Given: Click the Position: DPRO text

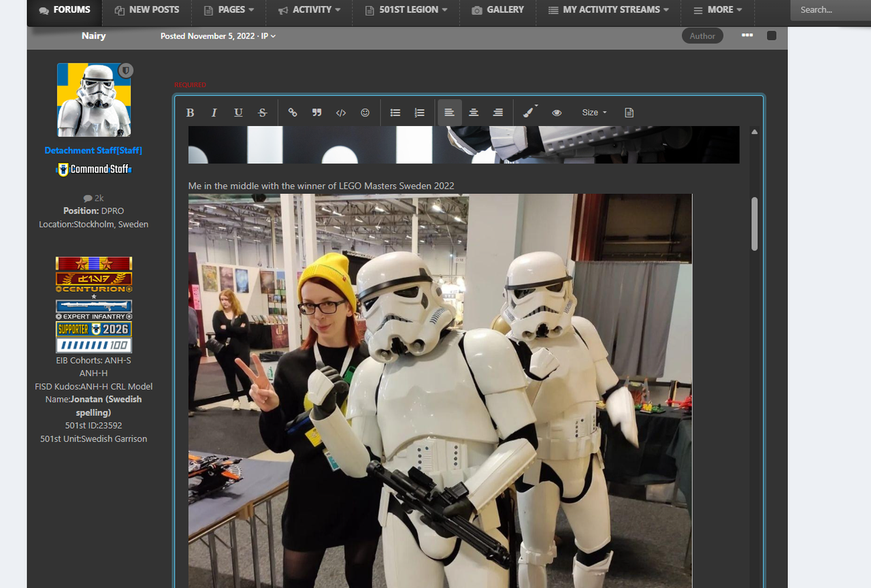Looking at the screenshot, I should (94, 211).
